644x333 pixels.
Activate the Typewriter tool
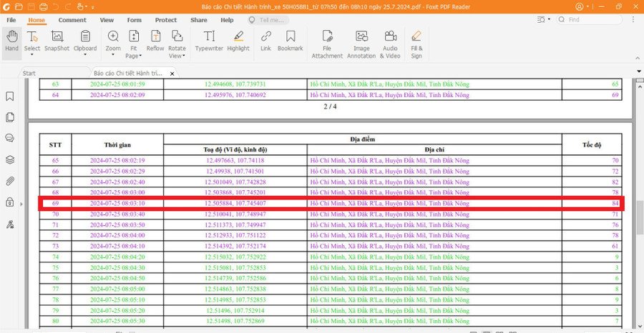[209, 41]
